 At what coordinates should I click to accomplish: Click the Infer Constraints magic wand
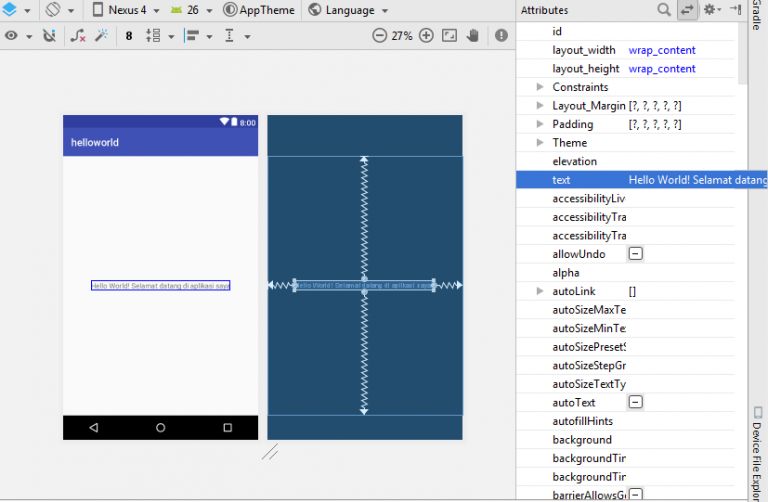tap(100, 36)
